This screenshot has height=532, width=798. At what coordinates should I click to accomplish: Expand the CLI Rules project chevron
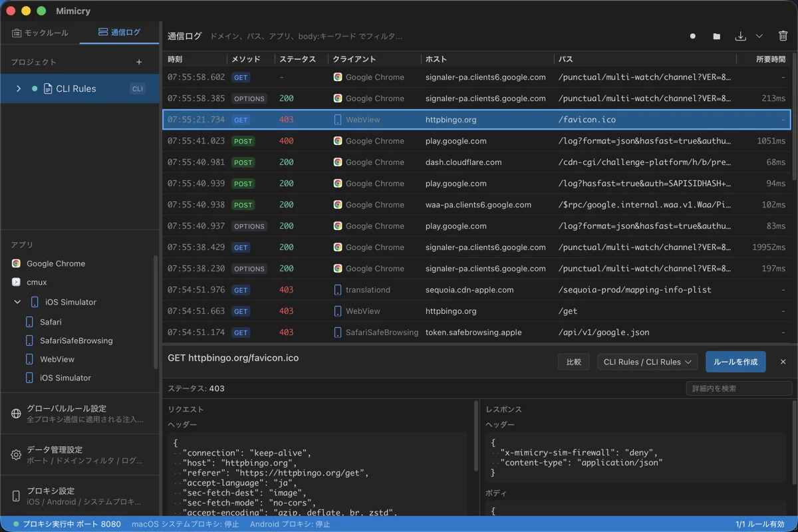[19, 88]
